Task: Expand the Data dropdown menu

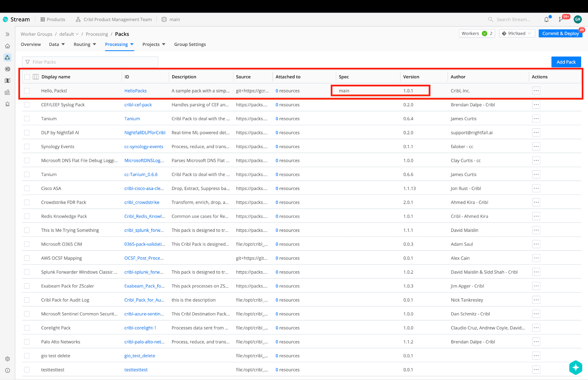Action: (57, 44)
